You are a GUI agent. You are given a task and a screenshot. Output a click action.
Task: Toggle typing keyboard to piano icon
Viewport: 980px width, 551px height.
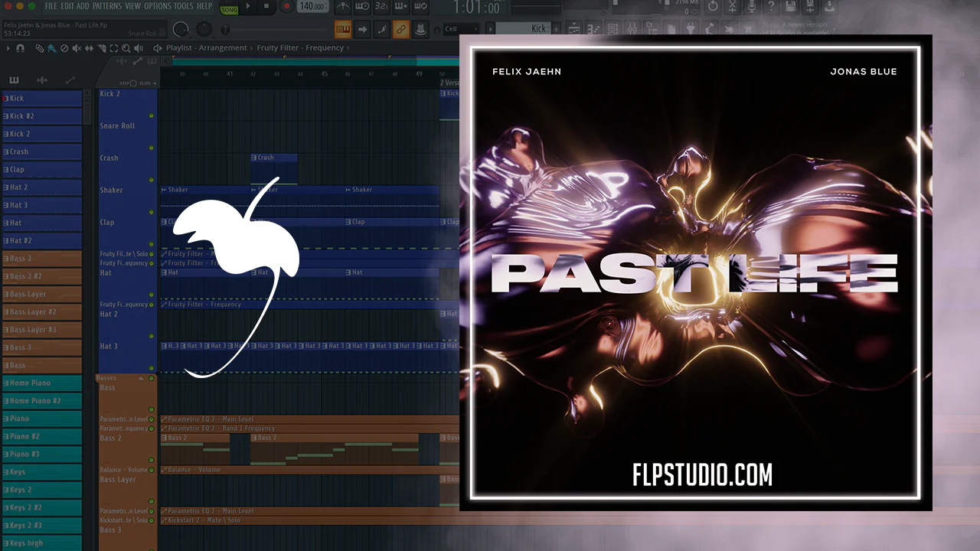tap(343, 30)
